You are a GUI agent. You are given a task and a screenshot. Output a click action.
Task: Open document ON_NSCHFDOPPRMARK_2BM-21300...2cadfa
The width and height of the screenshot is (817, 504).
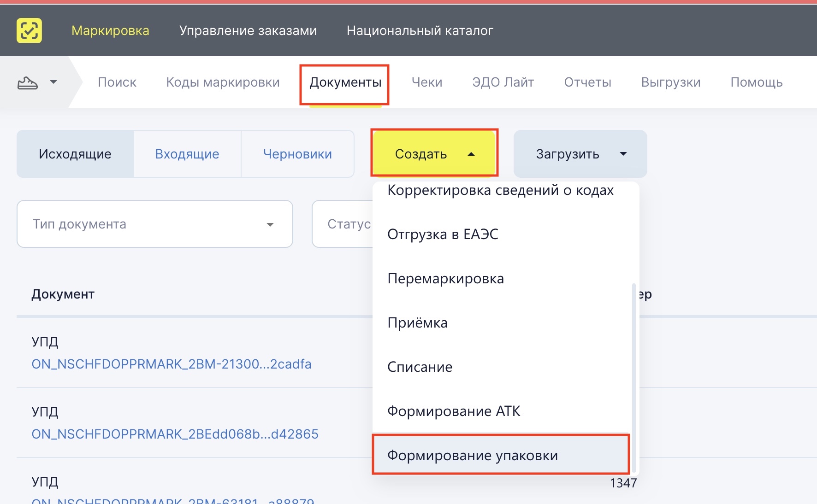pos(172,364)
